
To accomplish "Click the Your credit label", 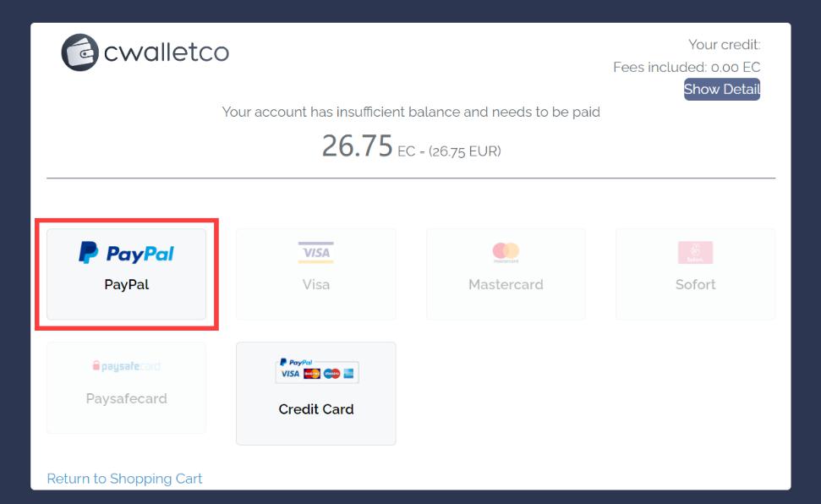I will click(x=724, y=45).
